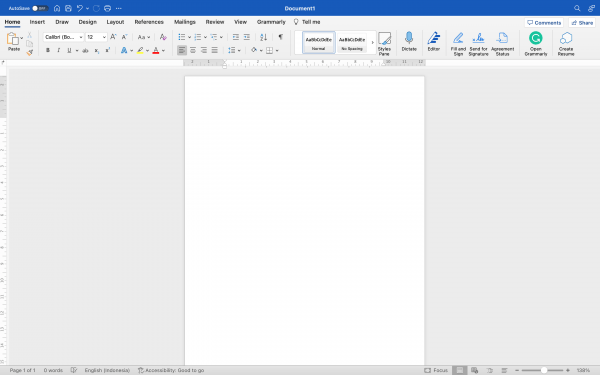600x375 pixels.
Task: Toggle Underline formatting
Action: [x=69, y=50]
